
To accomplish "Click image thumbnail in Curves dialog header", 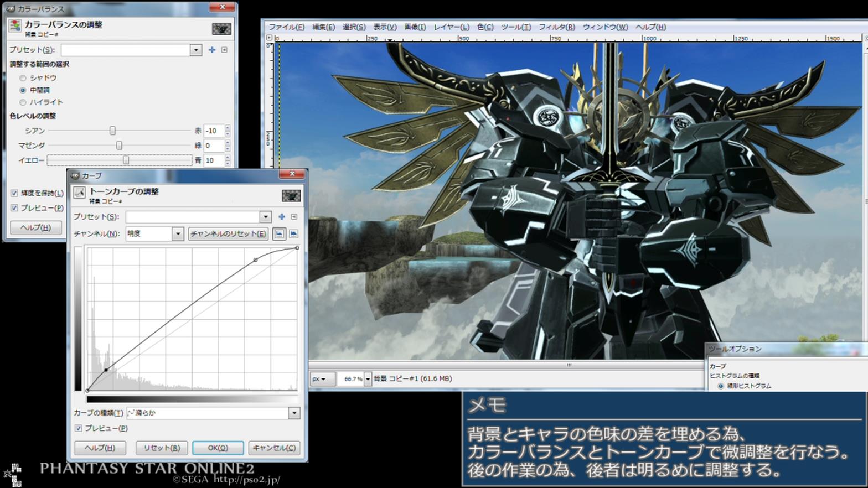I will 291,195.
